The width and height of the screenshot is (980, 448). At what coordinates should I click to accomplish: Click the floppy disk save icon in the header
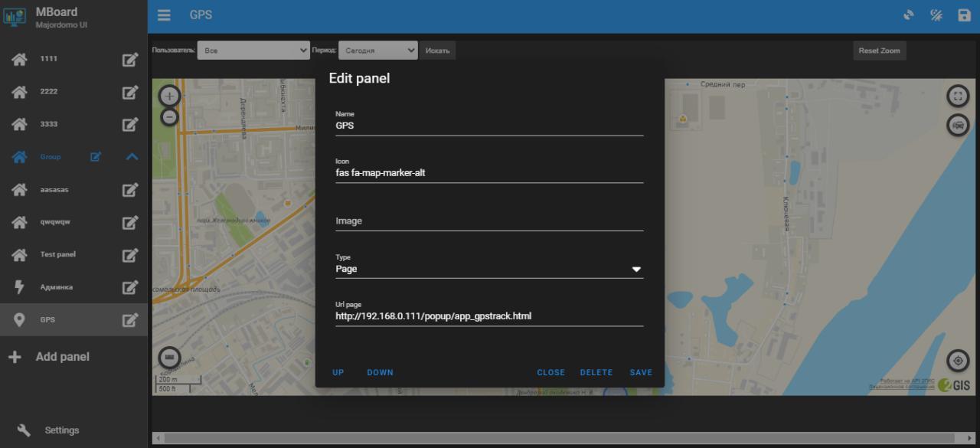click(964, 15)
